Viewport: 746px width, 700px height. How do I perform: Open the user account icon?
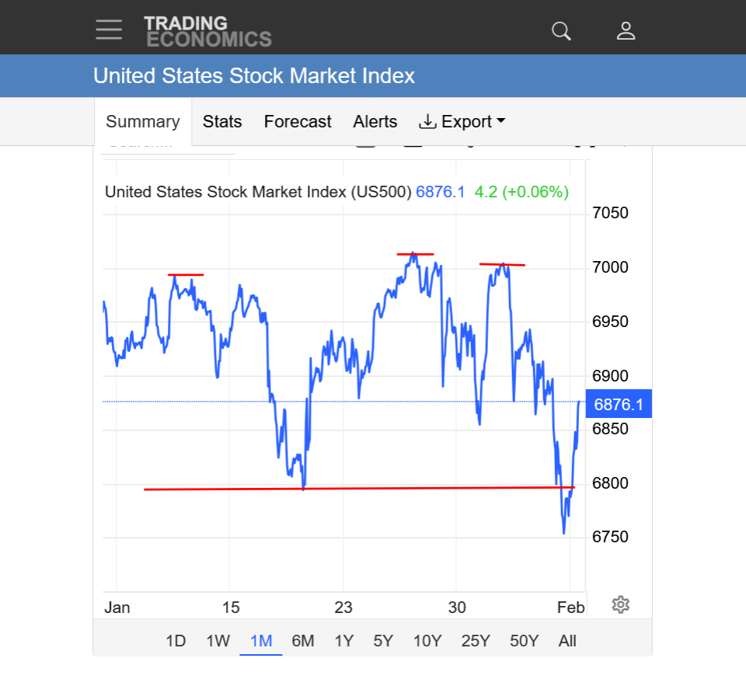pos(626,31)
